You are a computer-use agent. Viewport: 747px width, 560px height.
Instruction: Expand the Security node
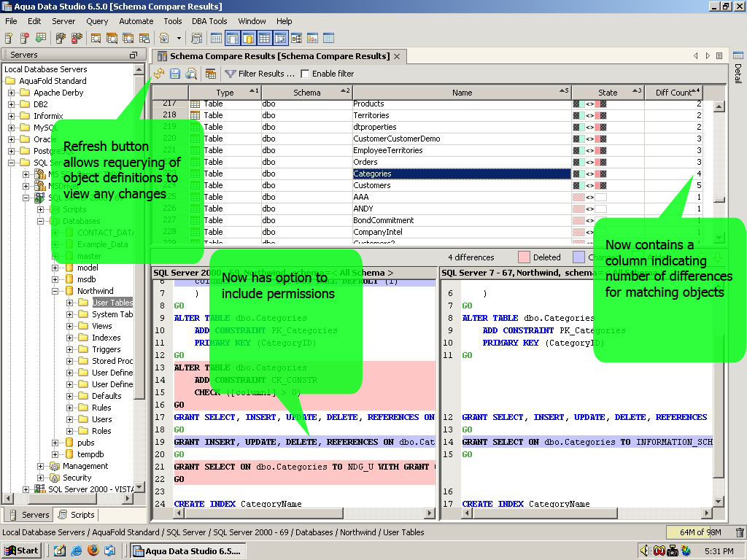click(x=41, y=478)
